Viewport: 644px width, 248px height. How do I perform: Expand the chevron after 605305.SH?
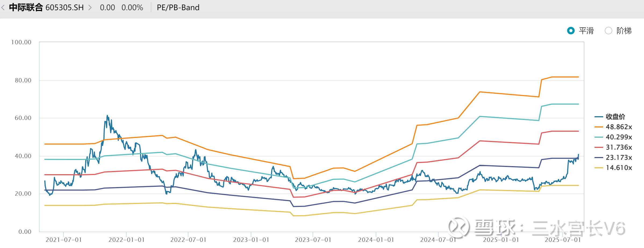pos(90,8)
